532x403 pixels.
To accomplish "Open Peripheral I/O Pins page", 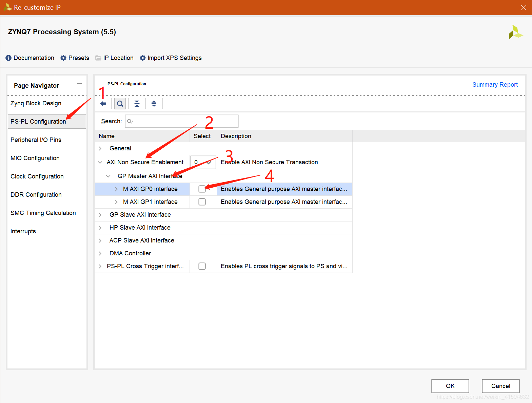I will 36,140.
